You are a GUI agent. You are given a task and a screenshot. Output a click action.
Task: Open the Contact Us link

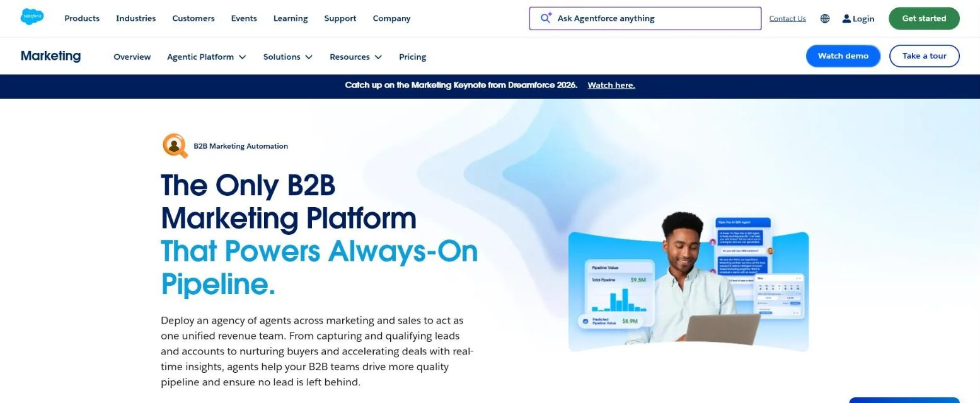coord(788,19)
